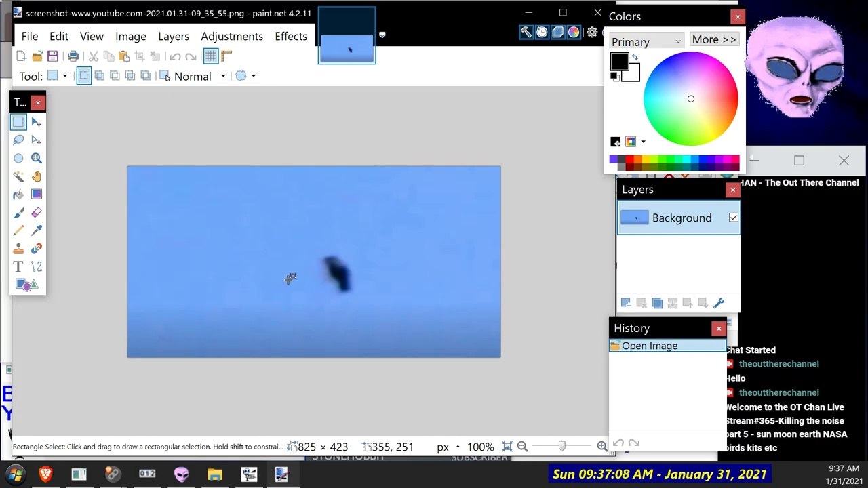868x488 pixels.
Task: Select the Shapes tool
Action: [27, 285]
